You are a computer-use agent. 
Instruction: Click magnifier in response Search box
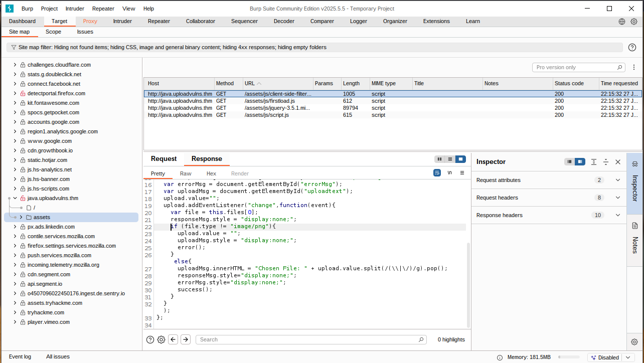coord(421,339)
